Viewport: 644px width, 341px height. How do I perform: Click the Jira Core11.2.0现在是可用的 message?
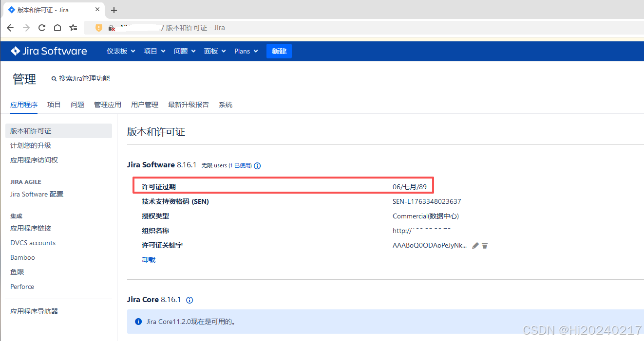[x=191, y=322]
